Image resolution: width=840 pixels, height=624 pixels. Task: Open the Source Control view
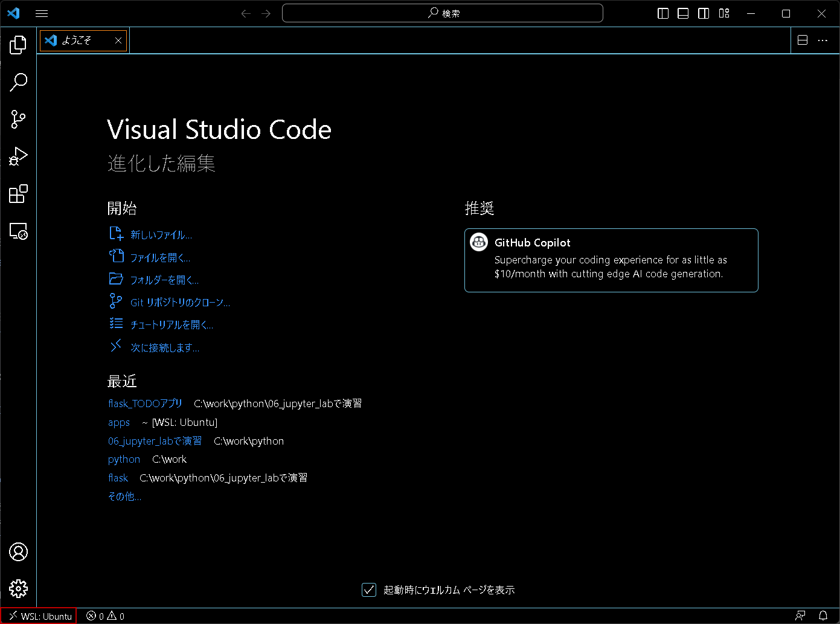tap(18, 120)
